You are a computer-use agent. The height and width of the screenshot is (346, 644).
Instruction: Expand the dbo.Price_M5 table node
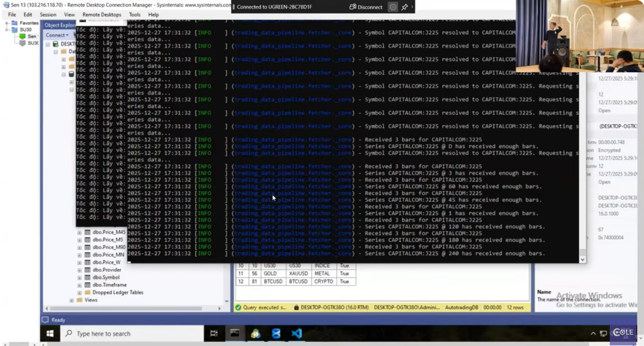point(80,240)
